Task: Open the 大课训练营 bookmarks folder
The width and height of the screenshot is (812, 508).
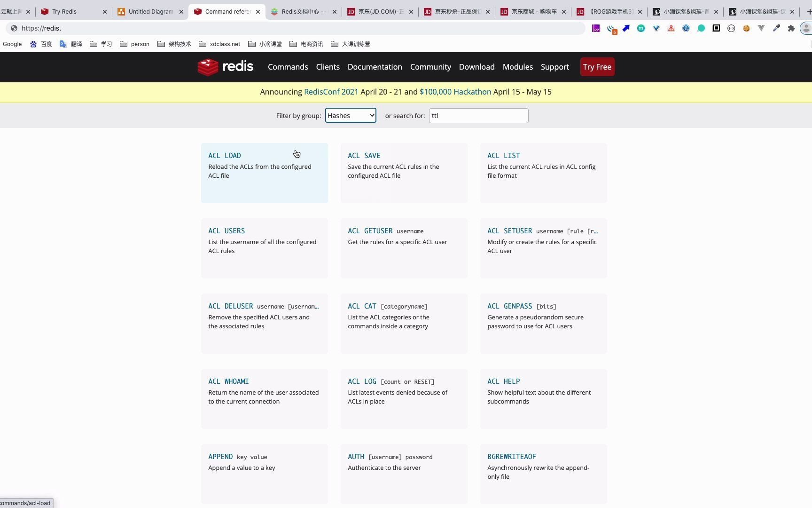Action: coord(351,44)
